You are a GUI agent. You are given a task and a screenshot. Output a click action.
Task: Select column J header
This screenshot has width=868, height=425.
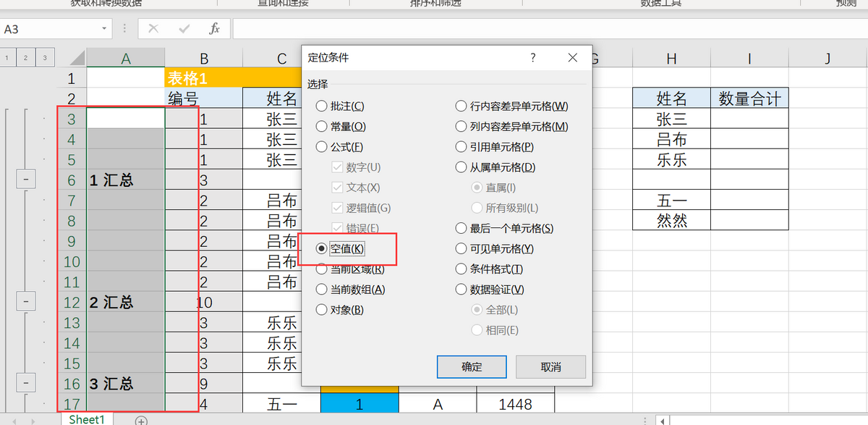click(x=827, y=59)
